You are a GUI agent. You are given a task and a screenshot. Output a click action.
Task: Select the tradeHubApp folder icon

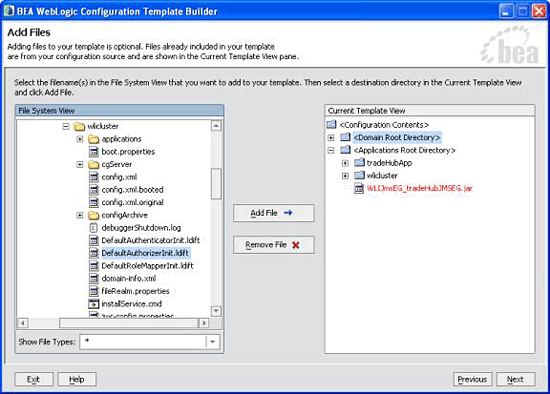click(359, 162)
